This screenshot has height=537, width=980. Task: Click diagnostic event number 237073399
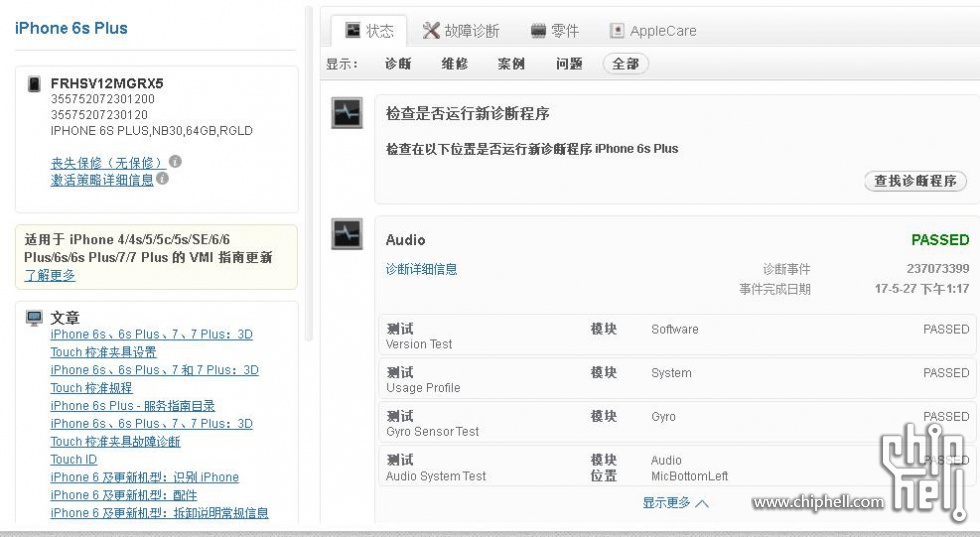[x=938, y=269]
